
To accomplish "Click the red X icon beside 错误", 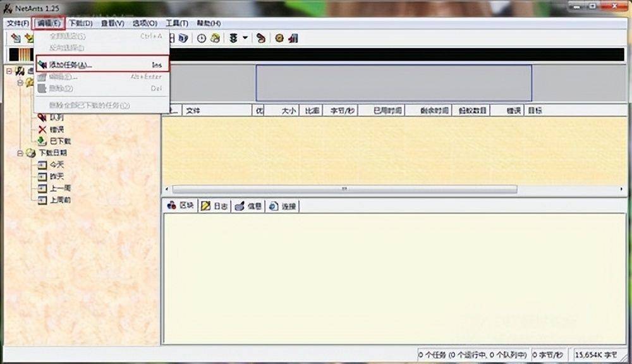I will click(x=42, y=130).
